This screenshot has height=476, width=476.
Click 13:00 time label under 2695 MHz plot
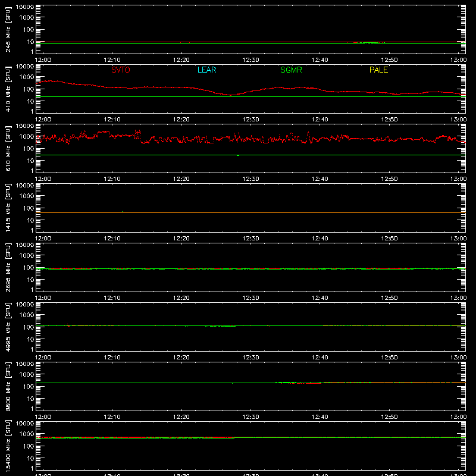click(458, 298)
